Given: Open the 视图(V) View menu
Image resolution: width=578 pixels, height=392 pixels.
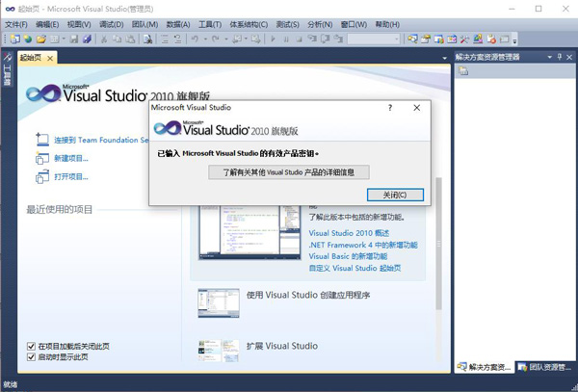Looking at the screenshot, I should [79, 25].
